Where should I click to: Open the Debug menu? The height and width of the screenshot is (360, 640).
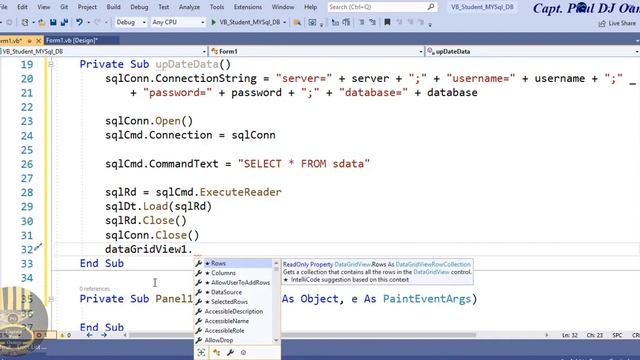point(139,7)
